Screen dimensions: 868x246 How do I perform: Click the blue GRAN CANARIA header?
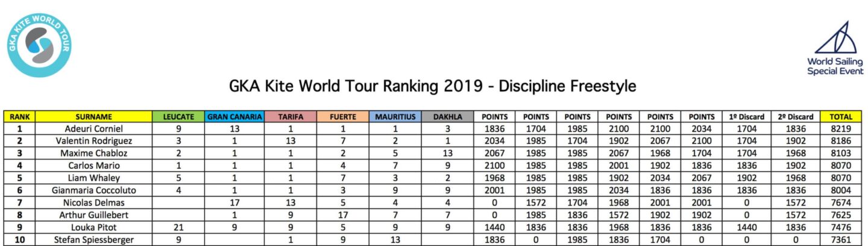tap(234, 117)
